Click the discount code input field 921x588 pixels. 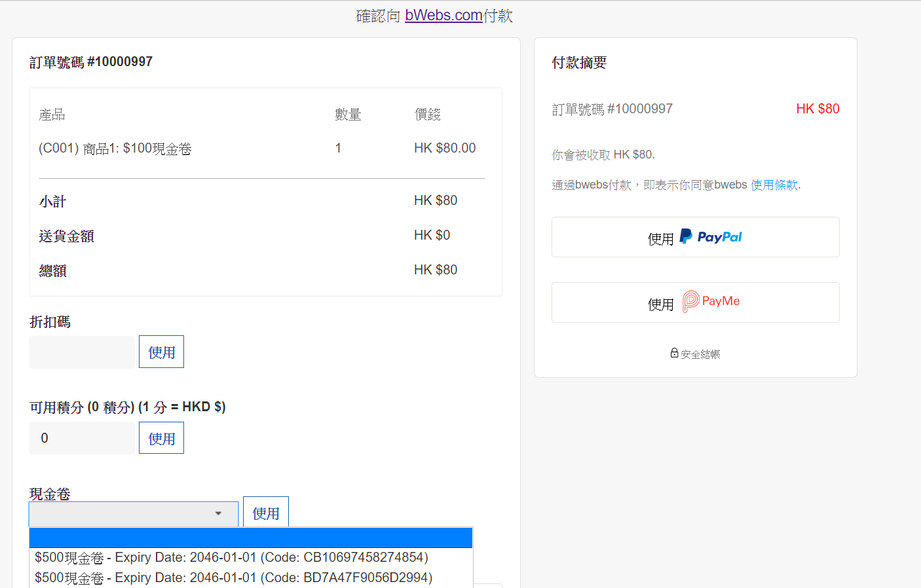click(x=82, y=352)
